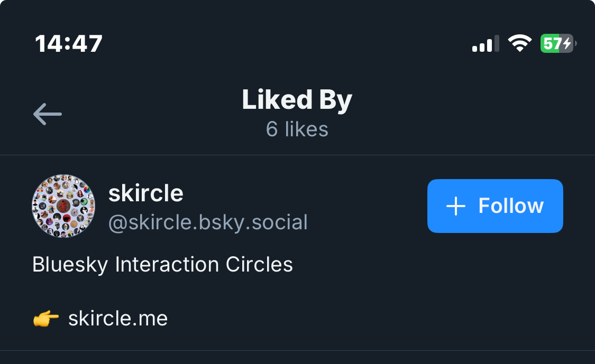Click the green battery indicator
595x364 pixels.
556,43
